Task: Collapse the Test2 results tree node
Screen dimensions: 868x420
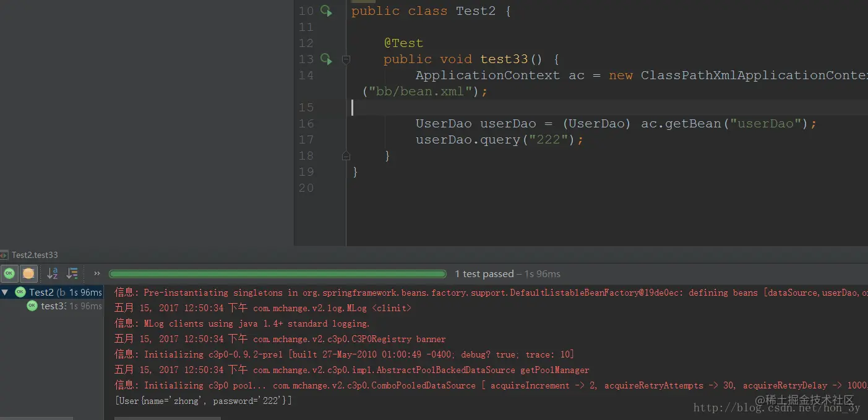Action: click(x=5, y=292)
